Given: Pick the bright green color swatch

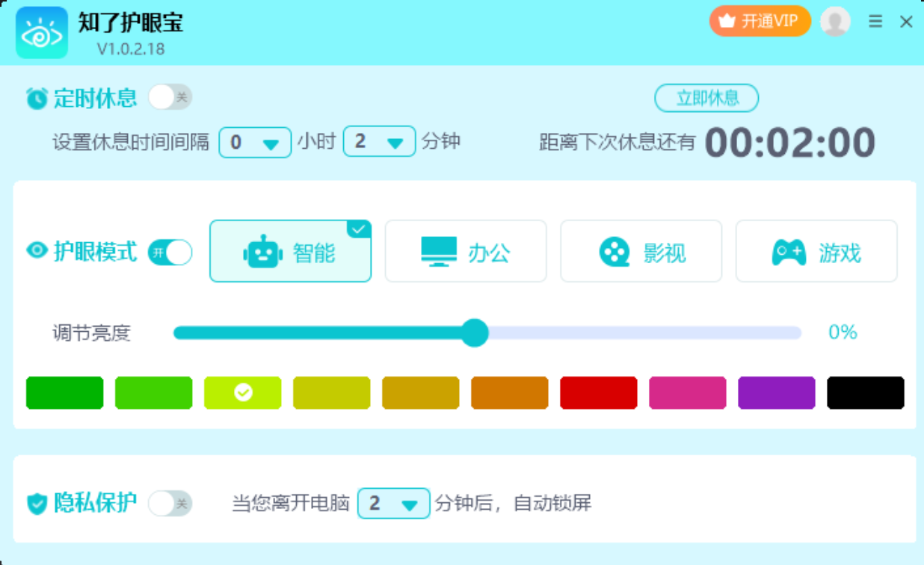Looking at the screenshot, I should click(153, 393).
